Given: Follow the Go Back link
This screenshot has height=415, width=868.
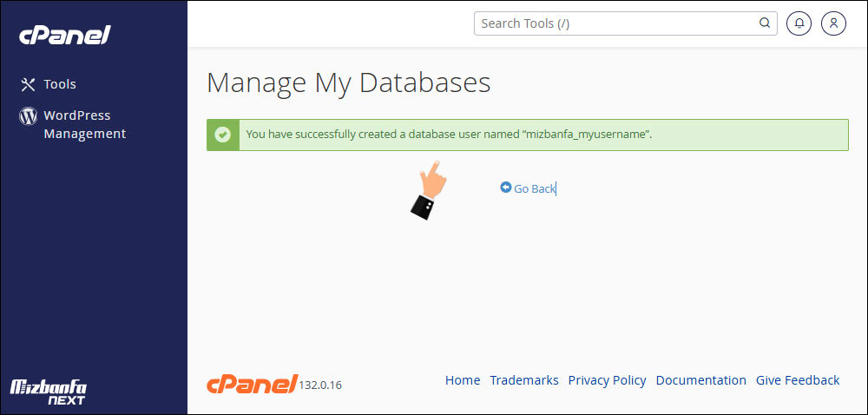Looking at the screenshot, I should point(534,188).
